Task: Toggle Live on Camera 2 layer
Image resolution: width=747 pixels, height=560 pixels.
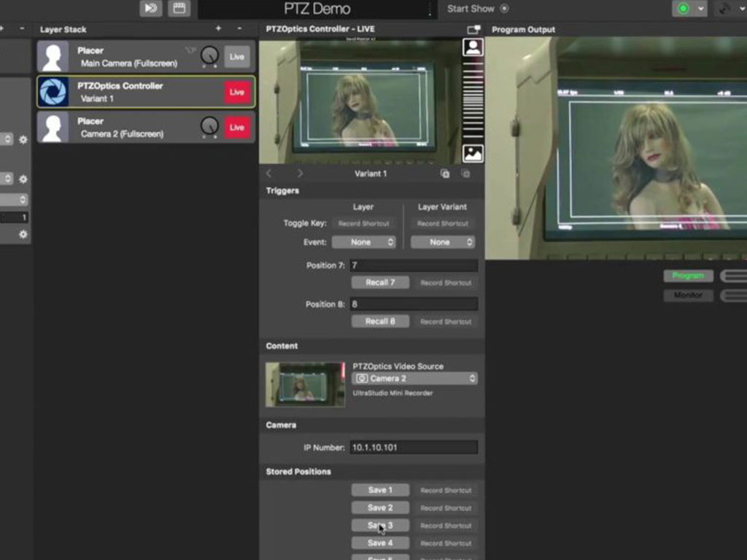Action: tap(237, 127)
